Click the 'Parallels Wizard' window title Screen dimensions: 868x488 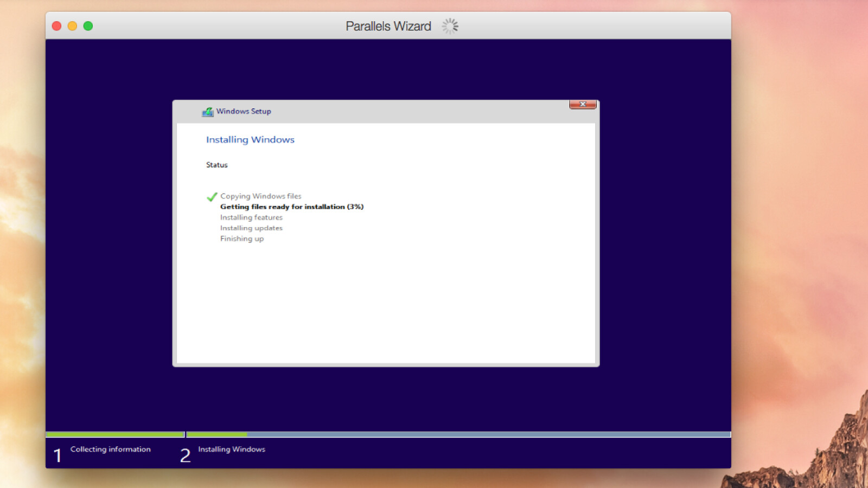pyautogui.click(x=388, y=26)
